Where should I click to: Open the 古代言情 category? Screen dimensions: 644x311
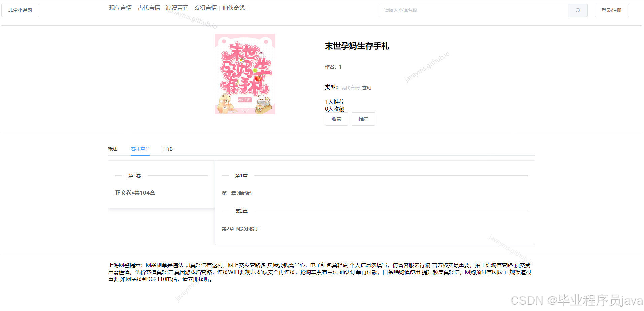(x=149, y=8)
